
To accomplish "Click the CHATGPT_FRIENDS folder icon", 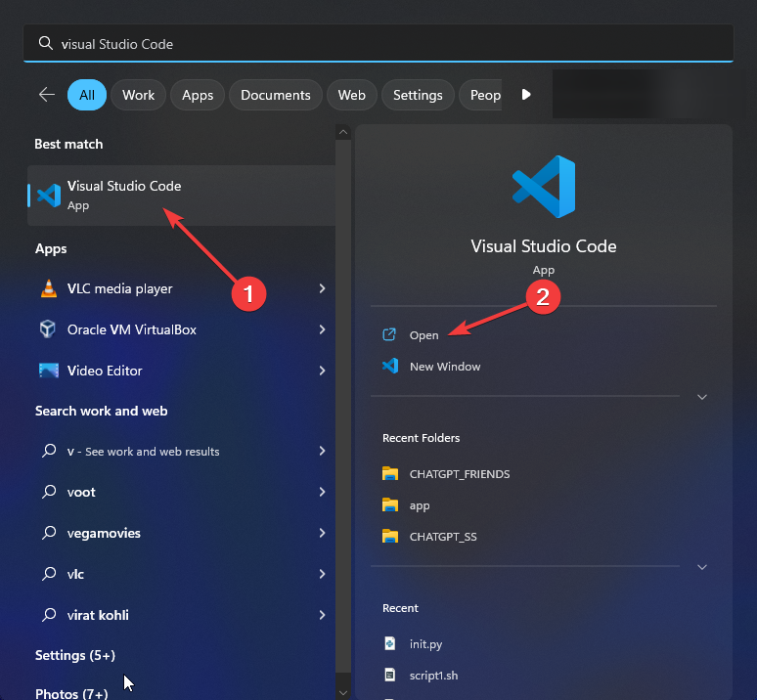I will coord(390,474).
